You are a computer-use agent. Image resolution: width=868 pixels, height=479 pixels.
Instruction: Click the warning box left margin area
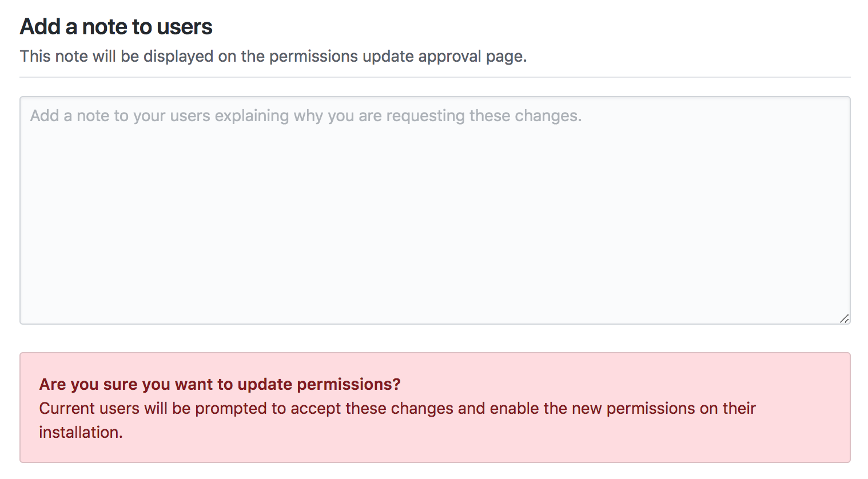tap(29, 406)
